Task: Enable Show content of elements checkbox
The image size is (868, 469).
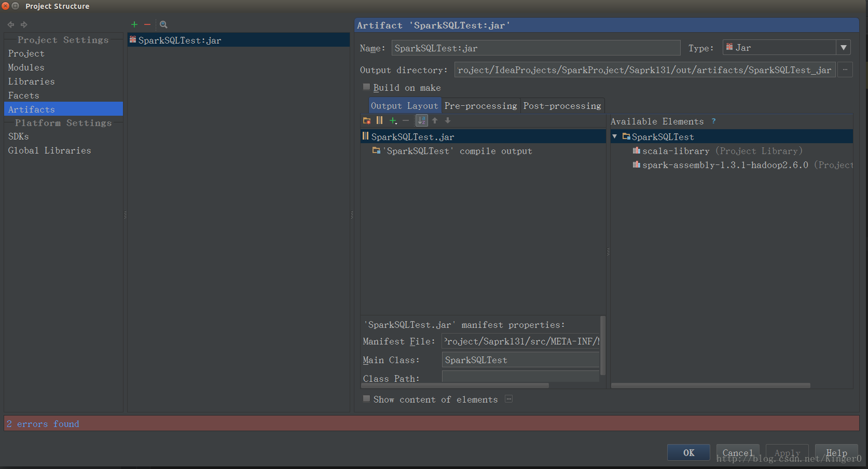Action: coord(366,398)
